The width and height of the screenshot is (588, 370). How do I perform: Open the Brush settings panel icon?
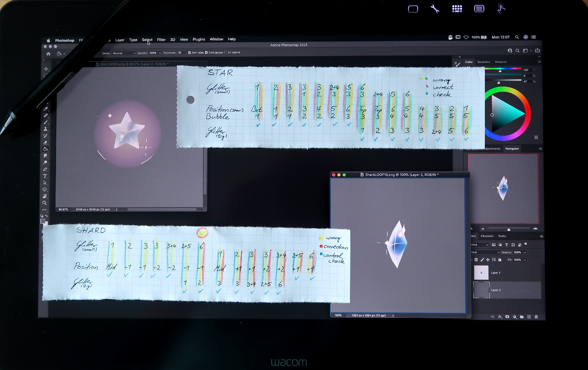coord(458,64)
